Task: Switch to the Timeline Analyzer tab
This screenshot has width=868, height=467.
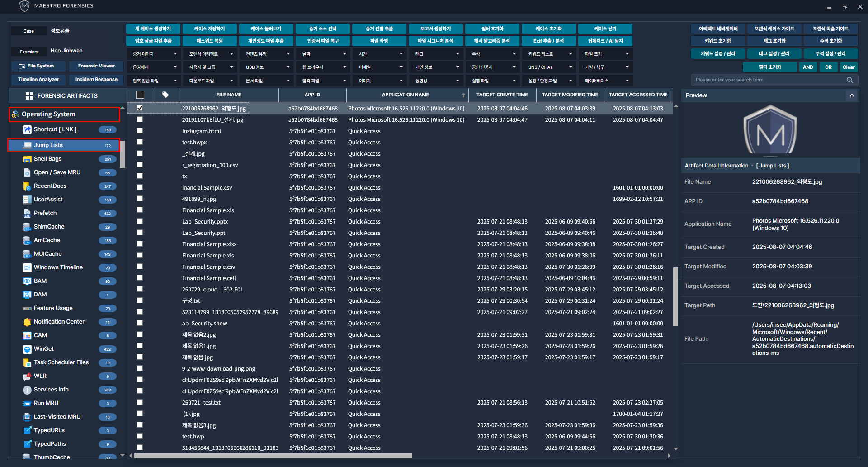Action: pos(38,80)
